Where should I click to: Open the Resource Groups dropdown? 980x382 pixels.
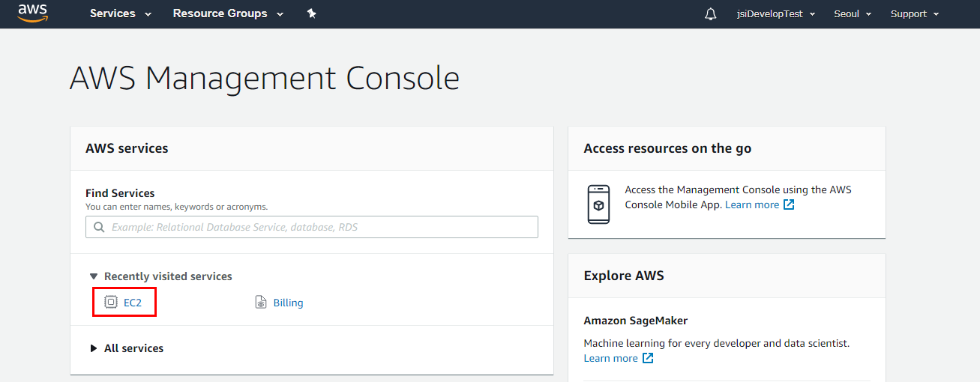coord(228,13)
